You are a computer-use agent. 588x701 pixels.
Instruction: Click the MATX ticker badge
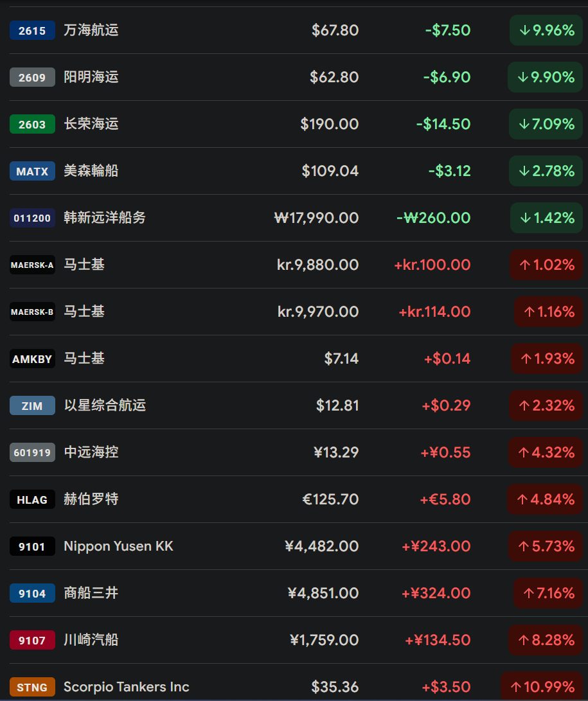32,171
